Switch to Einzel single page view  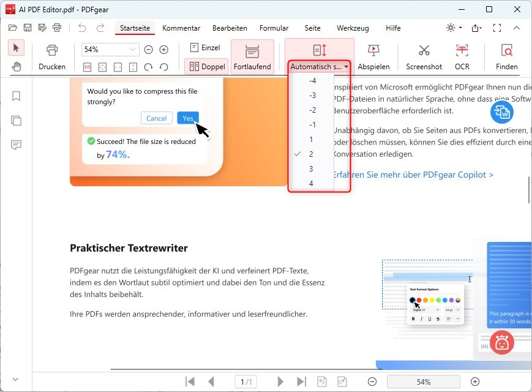point(205,48)
